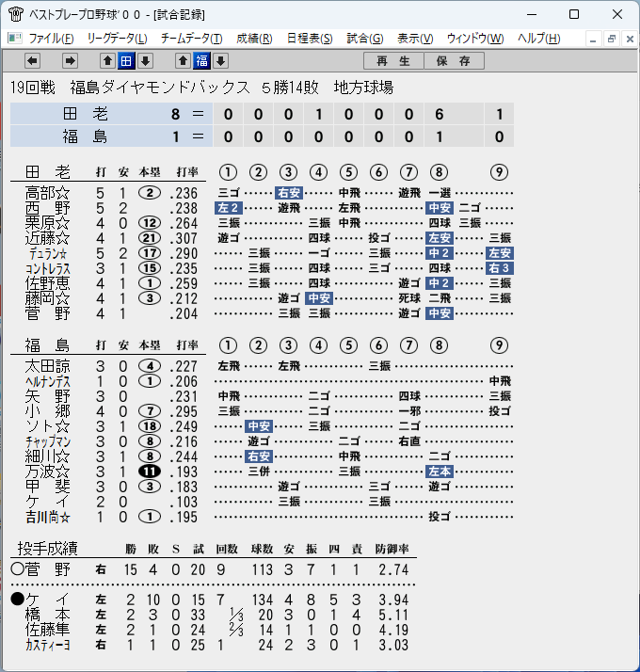Screen dimensions: 640x672
Task: Click the 再生 playback button
Action: 393,61
